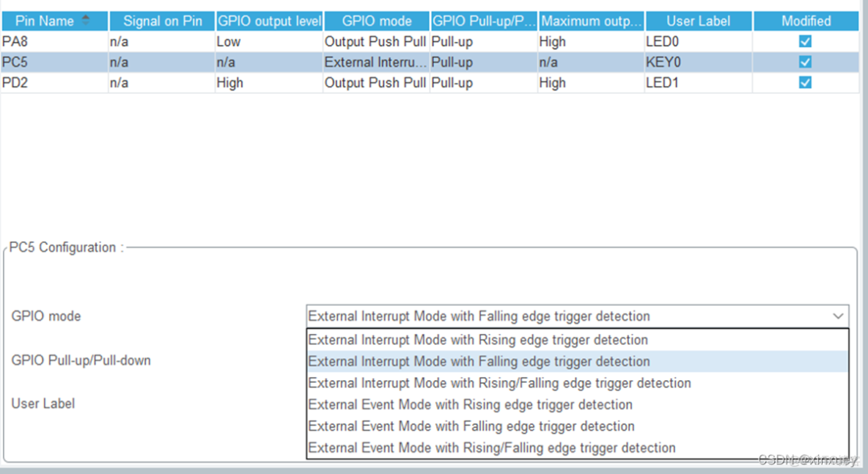Screen dimensions: 868x474
Task: Choose External Event Mode with Rising edge trigger
Action: pyautogui.click(x=578, y=405)
